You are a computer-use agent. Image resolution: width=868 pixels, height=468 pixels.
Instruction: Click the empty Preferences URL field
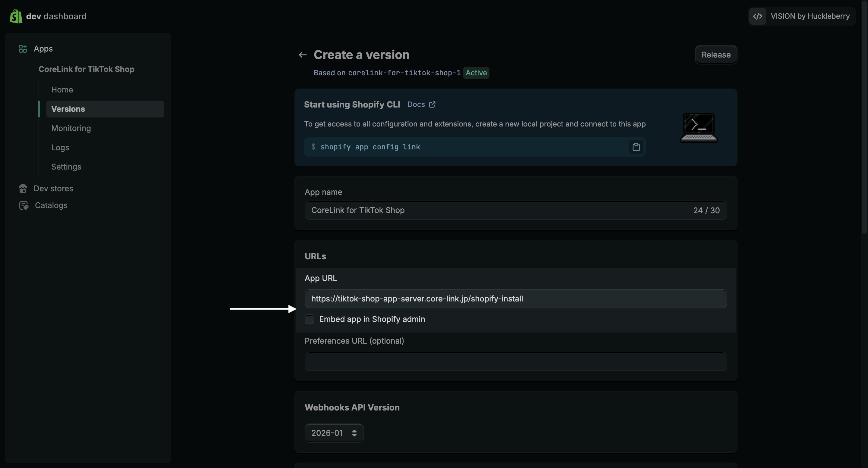click(516, 362)
